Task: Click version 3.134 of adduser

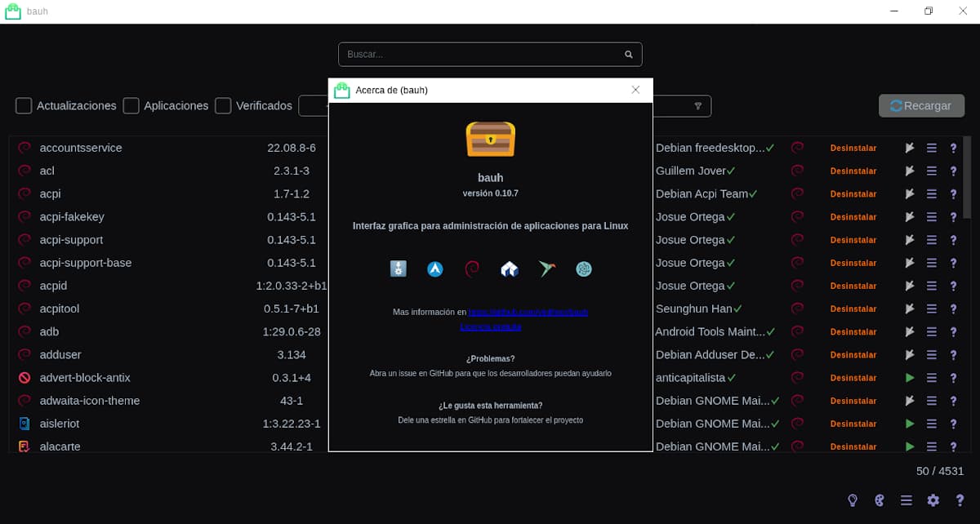Action: tap(292, 355)
